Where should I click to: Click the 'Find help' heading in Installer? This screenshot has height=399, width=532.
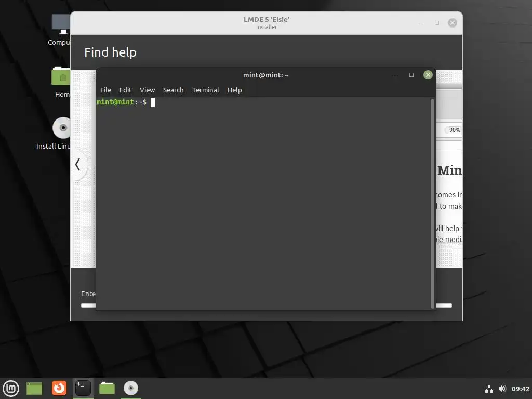(x=110, y=52)
